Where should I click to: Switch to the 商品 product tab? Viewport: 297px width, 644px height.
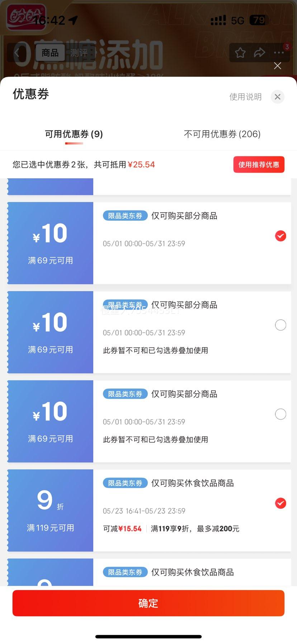pyautogui.click(x=50, y=53)
